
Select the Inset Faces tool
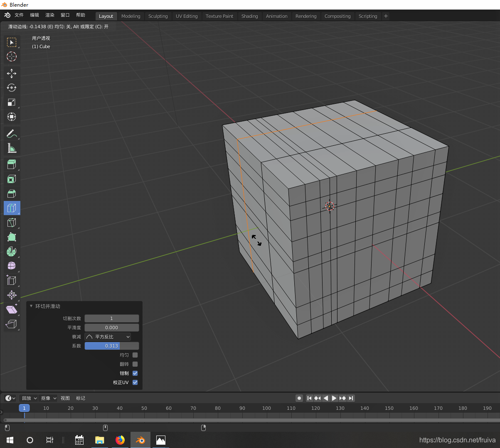[x=12, y=179]
